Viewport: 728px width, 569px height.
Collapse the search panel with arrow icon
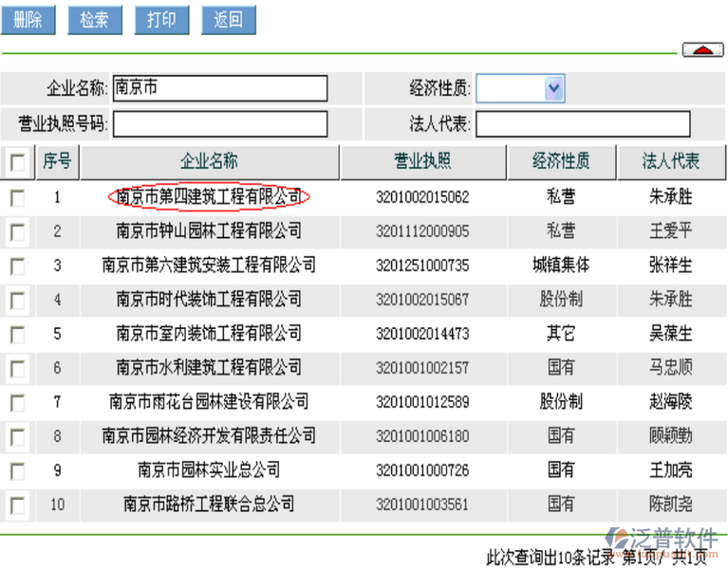[702, 49]
